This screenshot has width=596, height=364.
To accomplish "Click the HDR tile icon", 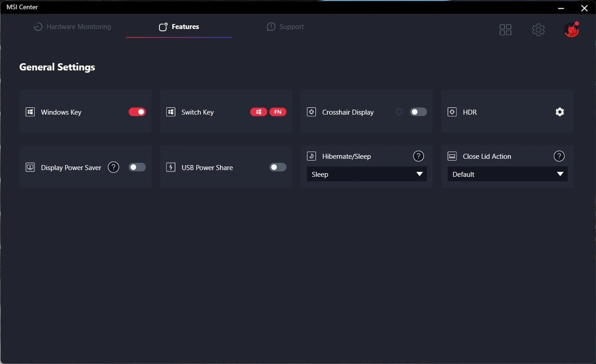I will [x=452, y=112].
